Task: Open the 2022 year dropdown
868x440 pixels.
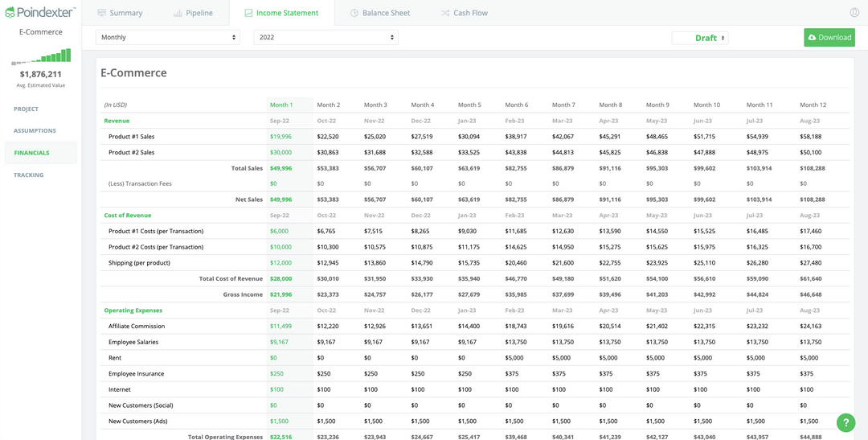Action: [326, 37]
